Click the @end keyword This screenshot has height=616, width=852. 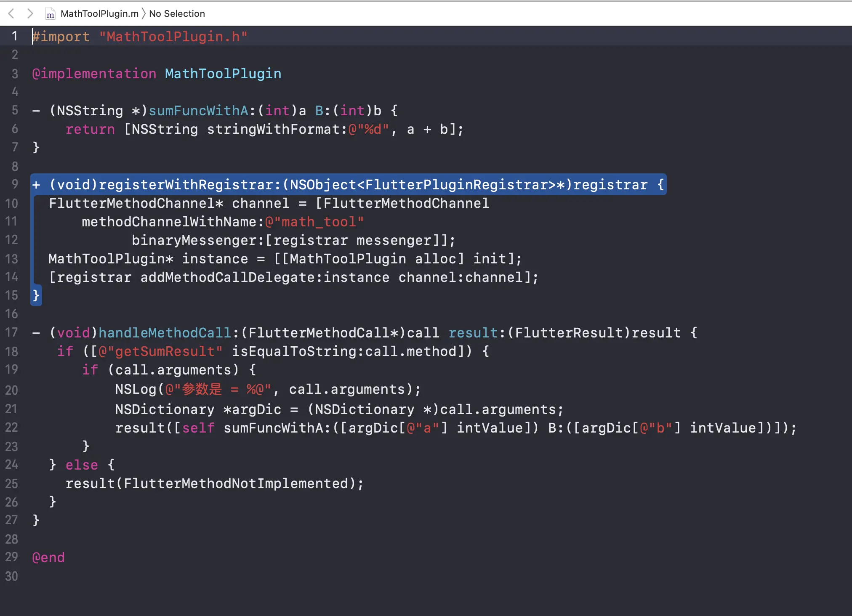pos(48,558)
